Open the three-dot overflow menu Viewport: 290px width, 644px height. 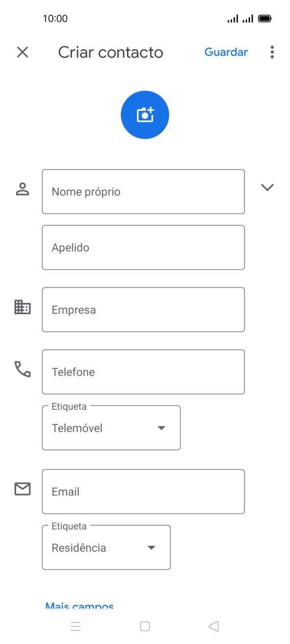272,52
